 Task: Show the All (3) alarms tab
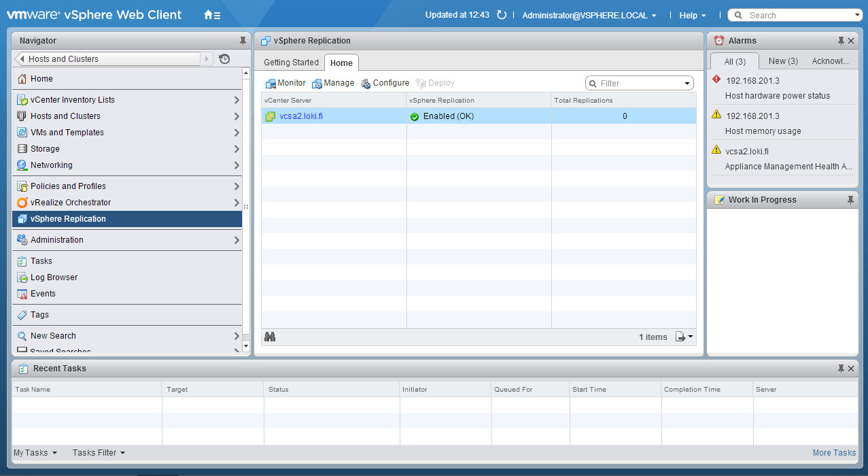click(x=735, y=61)
